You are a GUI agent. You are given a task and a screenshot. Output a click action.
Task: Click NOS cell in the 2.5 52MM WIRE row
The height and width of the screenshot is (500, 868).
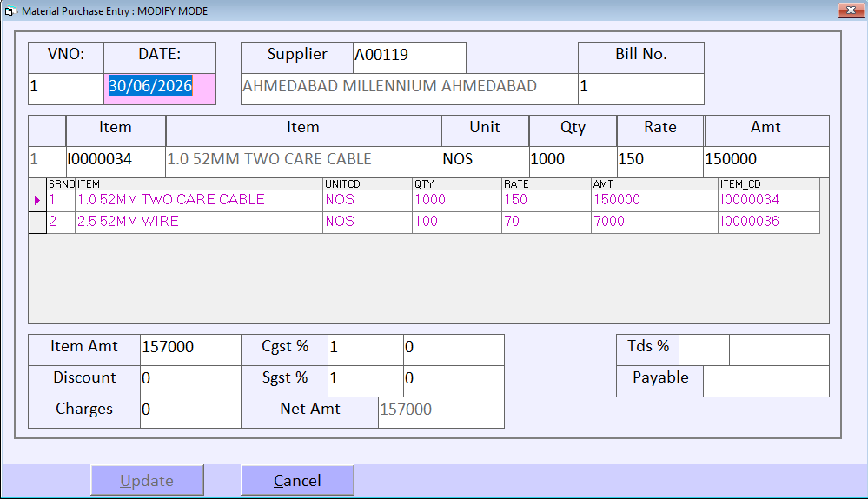point(368,222)
